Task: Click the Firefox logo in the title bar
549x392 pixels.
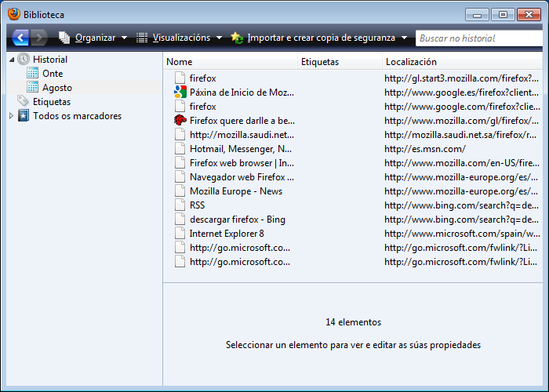Action: click(x=14, y=14)
